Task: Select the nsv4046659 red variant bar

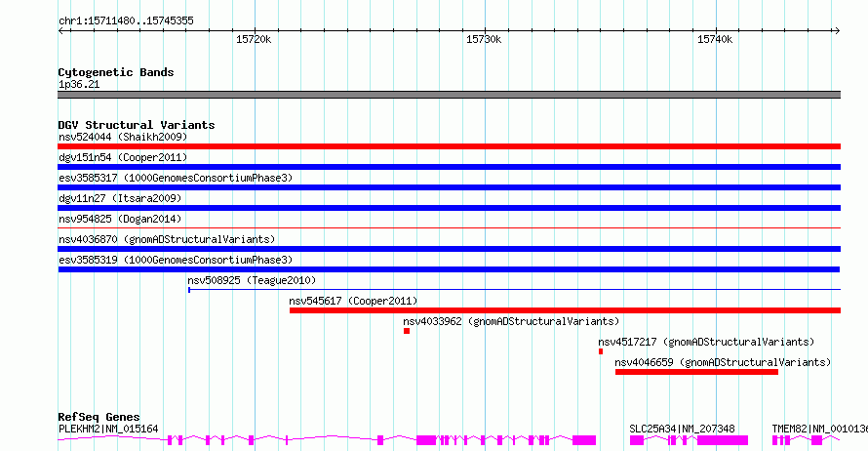Action: point(696,372)
